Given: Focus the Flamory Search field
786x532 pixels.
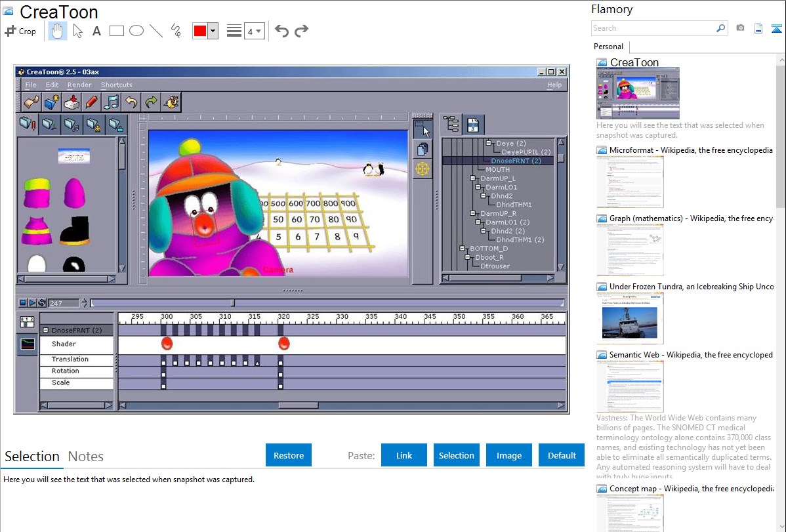Looking at the screenshot, I should click(653, 28).
